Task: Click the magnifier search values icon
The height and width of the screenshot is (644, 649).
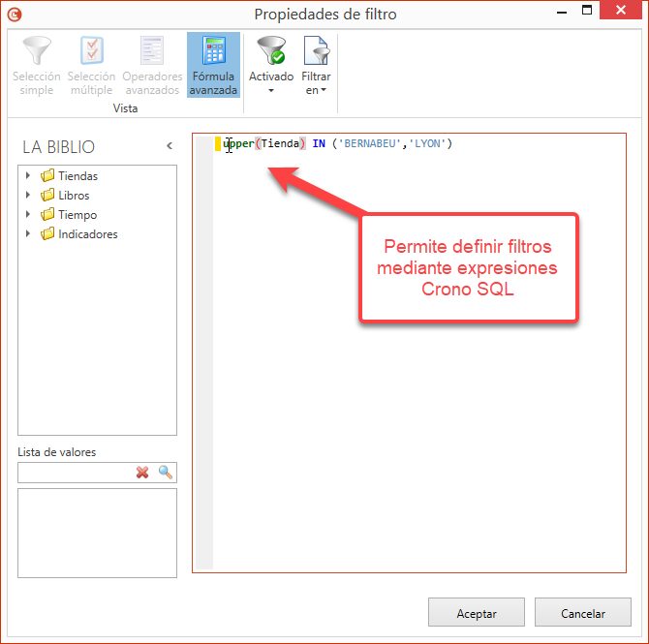Action: pyautogui.click(x=166, y=472)
